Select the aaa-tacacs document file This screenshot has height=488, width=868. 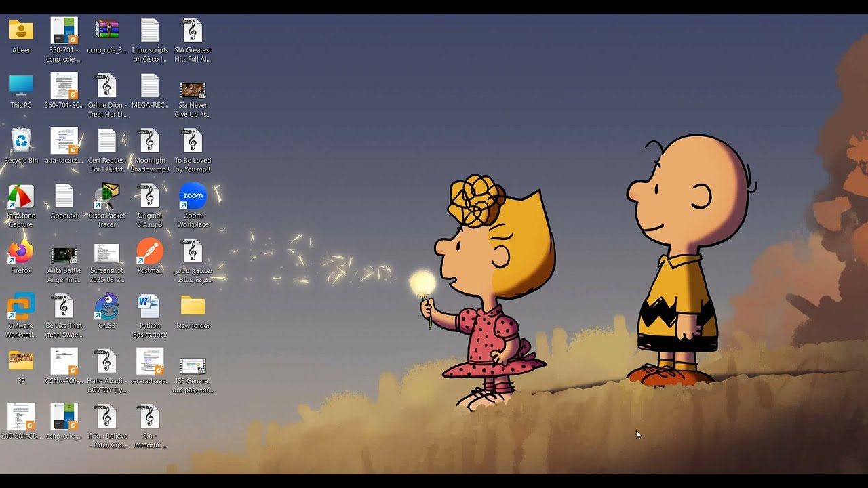click(x=64, y=141)
